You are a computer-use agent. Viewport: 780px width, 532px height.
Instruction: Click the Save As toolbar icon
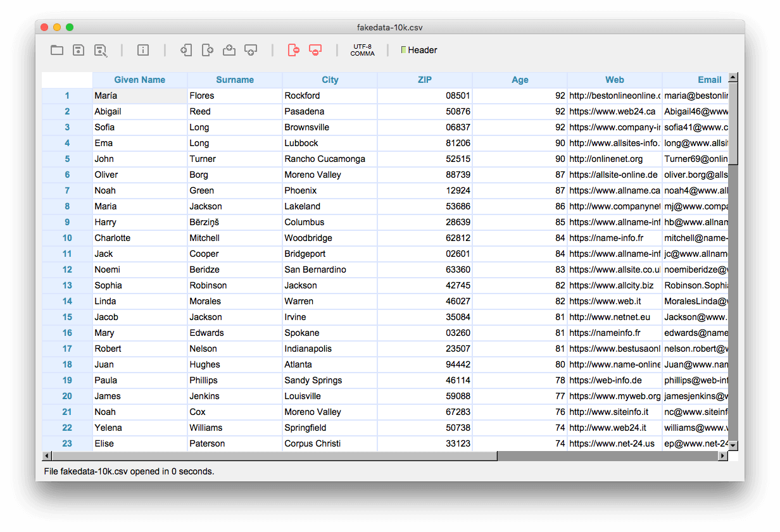(101, 50)
